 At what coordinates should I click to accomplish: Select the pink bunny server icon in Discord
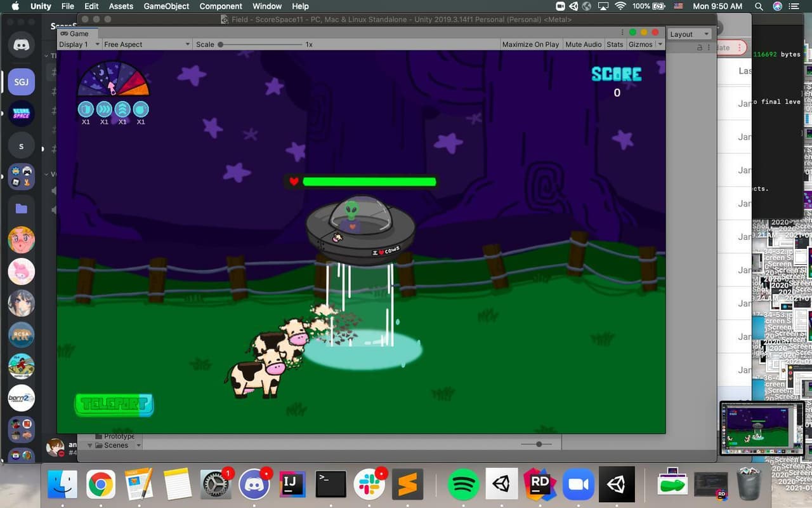21,272
